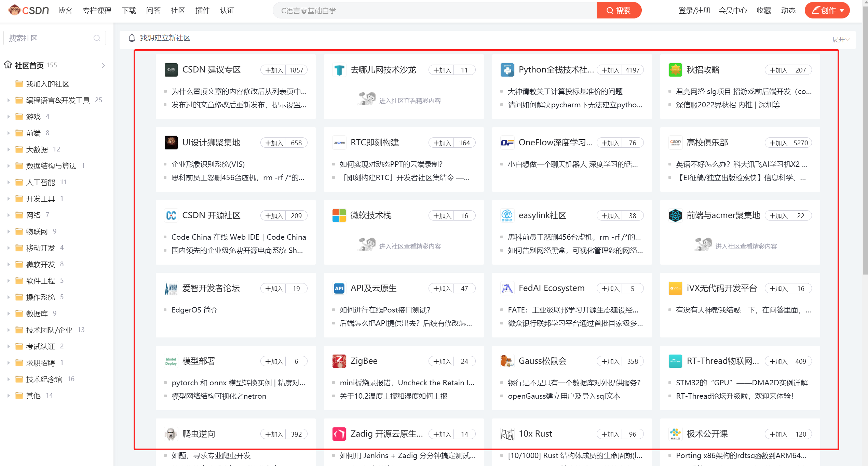
Task: Expand the 技术团队/企业 category arrow
Action: click(x=9, y=330)
